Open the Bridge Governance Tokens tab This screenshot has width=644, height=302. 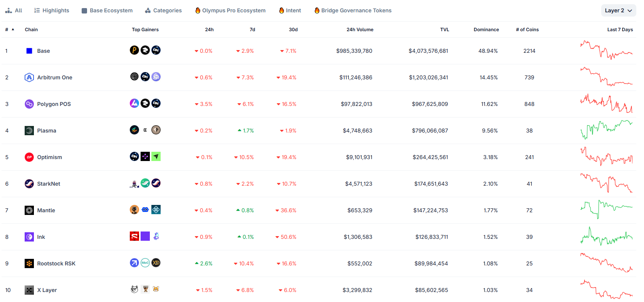(353, 10)
